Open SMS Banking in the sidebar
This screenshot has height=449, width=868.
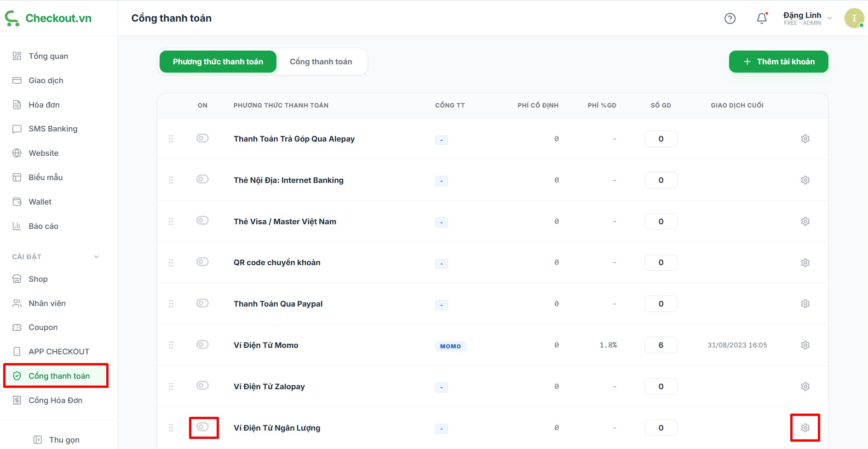[x=53, y=129]
